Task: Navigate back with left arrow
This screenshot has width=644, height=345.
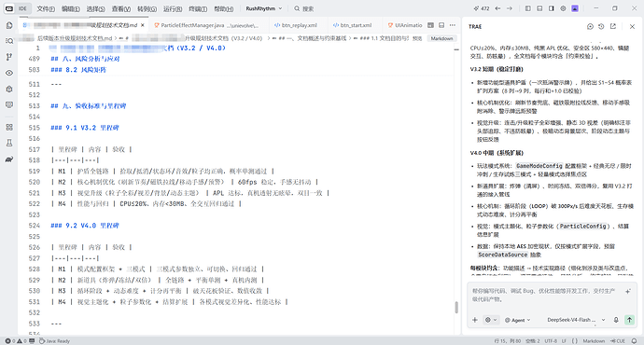Action: [x=497, y=8]
